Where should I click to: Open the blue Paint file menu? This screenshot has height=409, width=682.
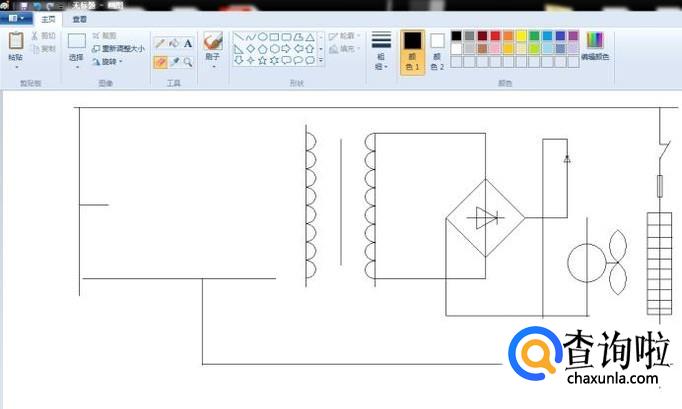15,18
